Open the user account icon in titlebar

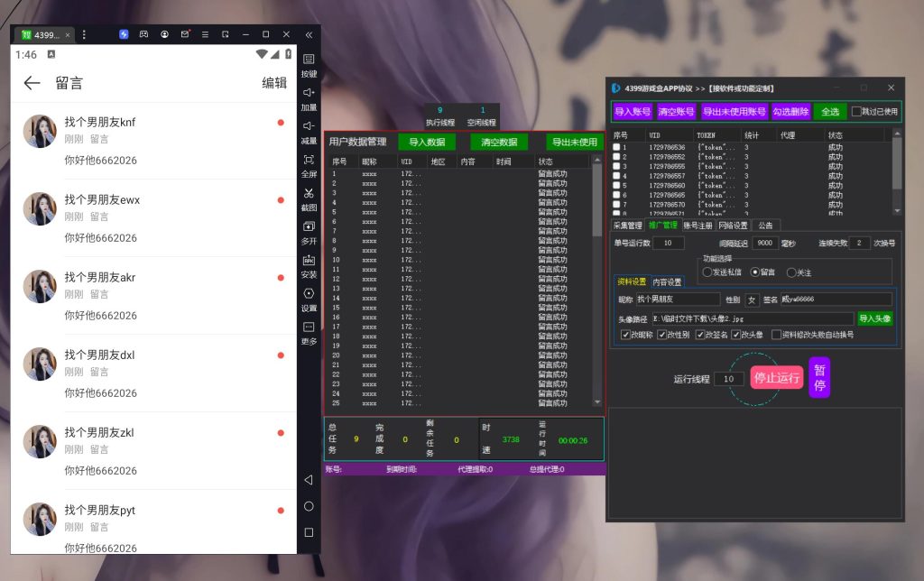tap(164, 35)
